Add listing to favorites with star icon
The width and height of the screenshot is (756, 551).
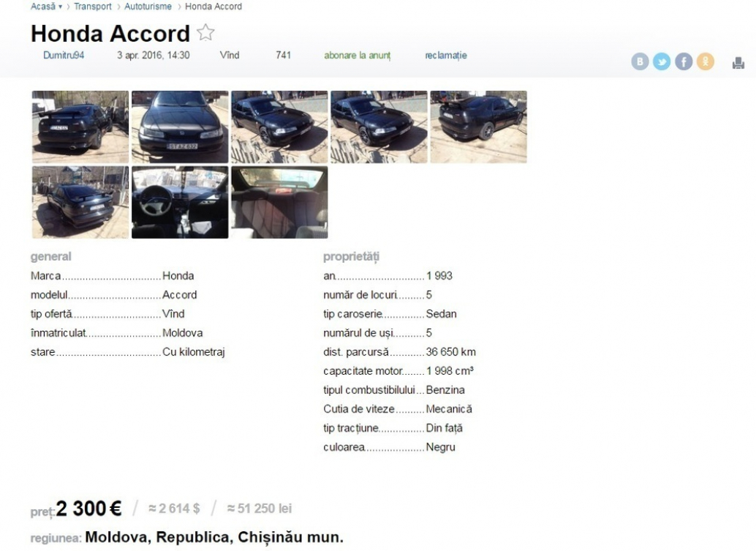click(205, 32)
